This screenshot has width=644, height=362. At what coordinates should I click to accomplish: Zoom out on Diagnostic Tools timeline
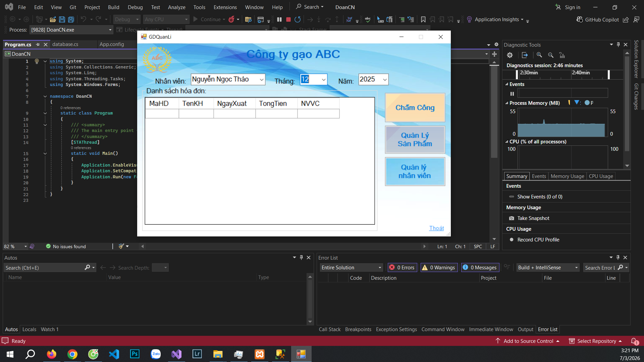point(551,55)
